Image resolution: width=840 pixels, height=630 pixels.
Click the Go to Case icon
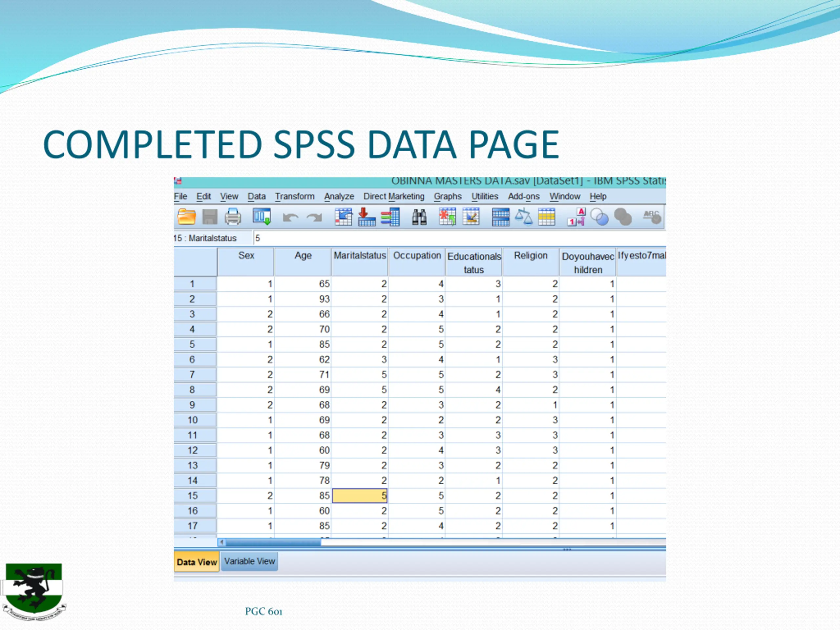coord(344,217)
